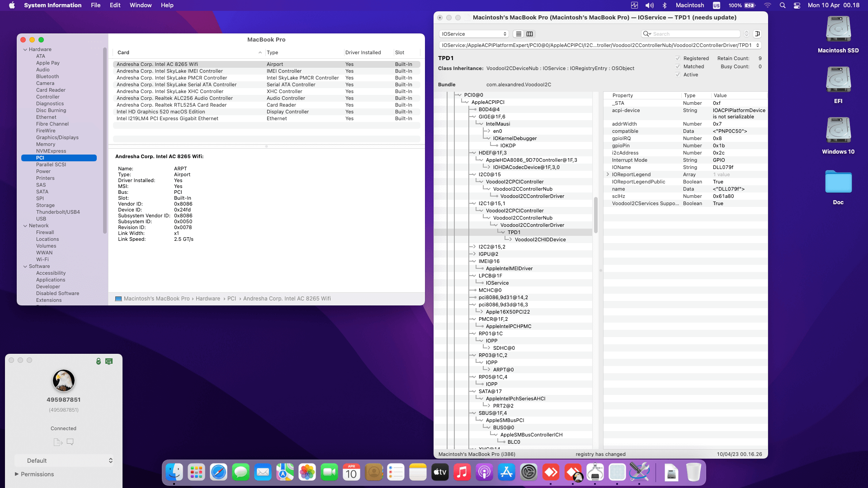
Task: Open the Windows 10 drive icon
Action: (838, 131)
